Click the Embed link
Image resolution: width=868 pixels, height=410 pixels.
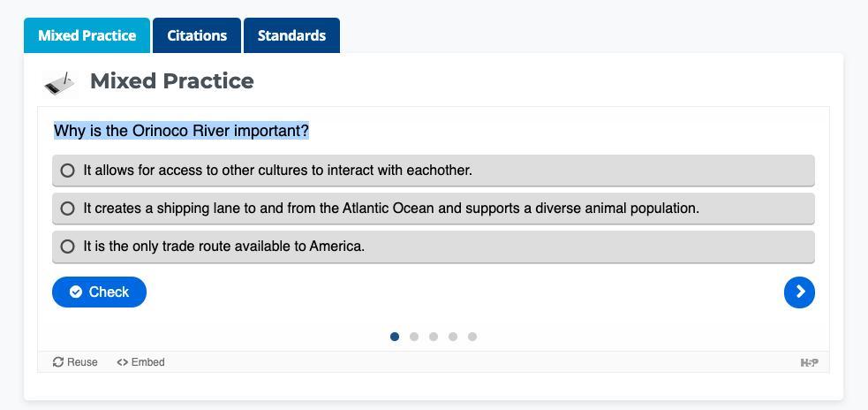pos(141,362)
